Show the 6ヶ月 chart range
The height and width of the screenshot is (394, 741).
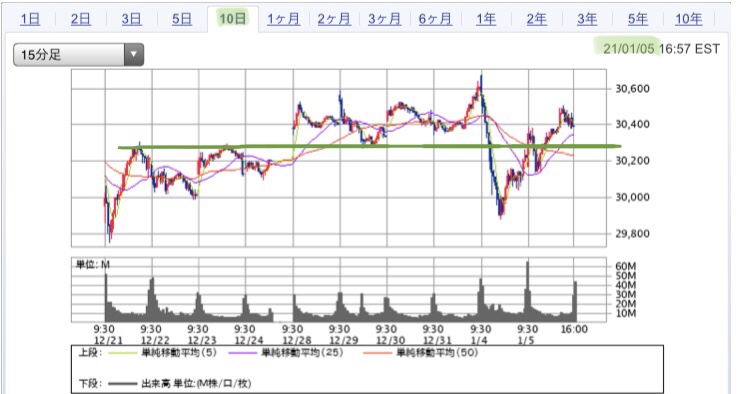pos(435,19)
